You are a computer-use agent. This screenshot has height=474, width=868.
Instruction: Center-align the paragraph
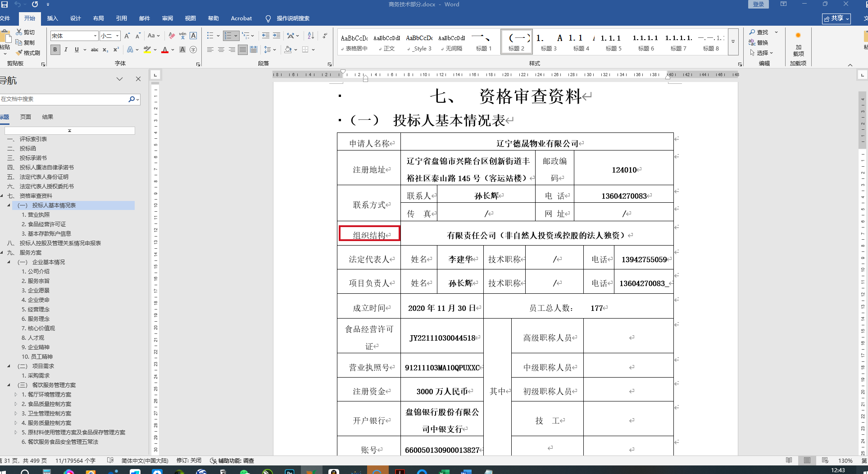point(221,50)
